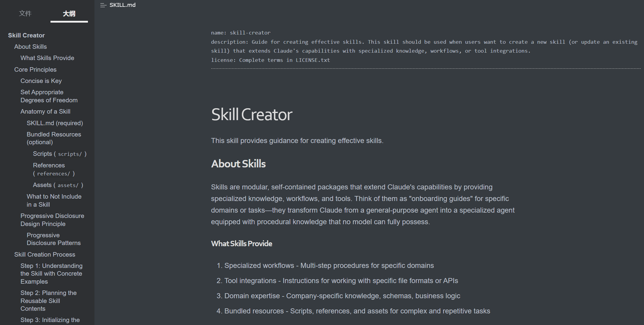Navigate to Core Principles in outline
This screenshot has height=325, width=644.
tap(35, 70)
